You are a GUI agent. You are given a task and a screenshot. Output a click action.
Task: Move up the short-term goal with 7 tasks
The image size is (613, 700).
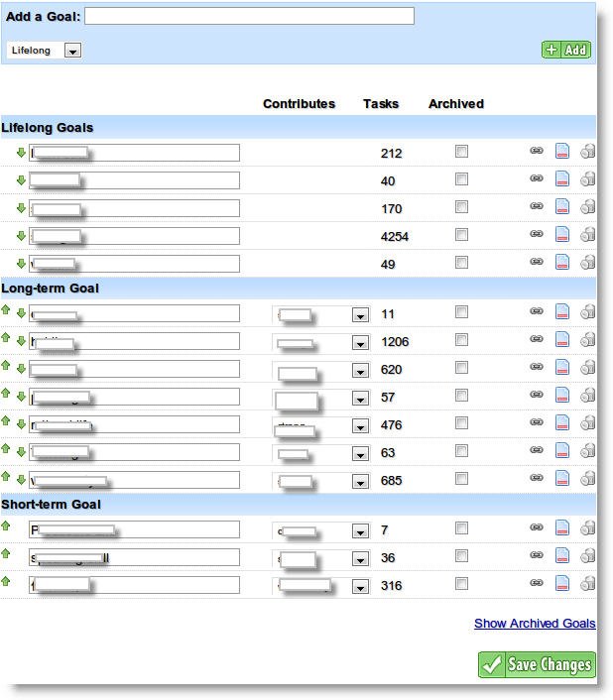(x=5, y=525)
